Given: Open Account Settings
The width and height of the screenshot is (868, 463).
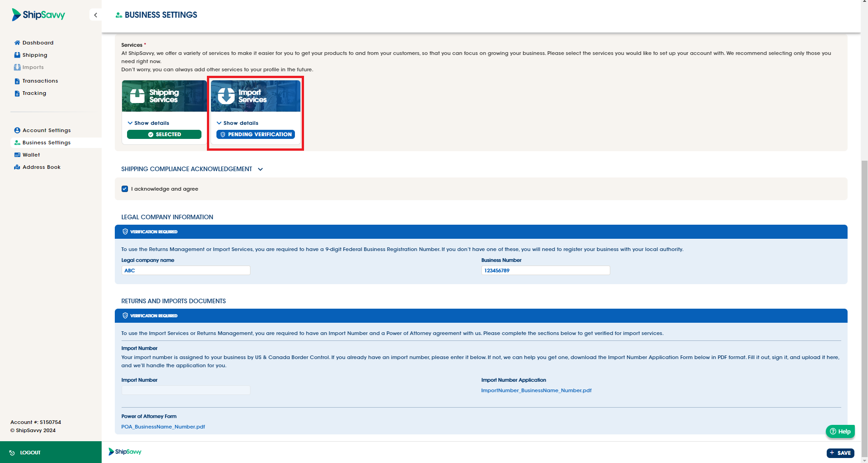Looking at the screenshot, I should pos(47,130).
